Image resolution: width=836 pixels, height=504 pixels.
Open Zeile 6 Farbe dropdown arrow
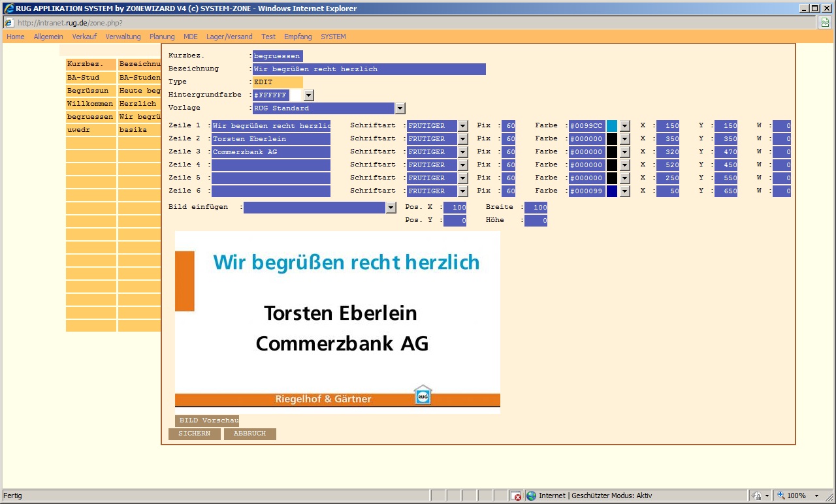pyautogui.click(x=625, y=191)
